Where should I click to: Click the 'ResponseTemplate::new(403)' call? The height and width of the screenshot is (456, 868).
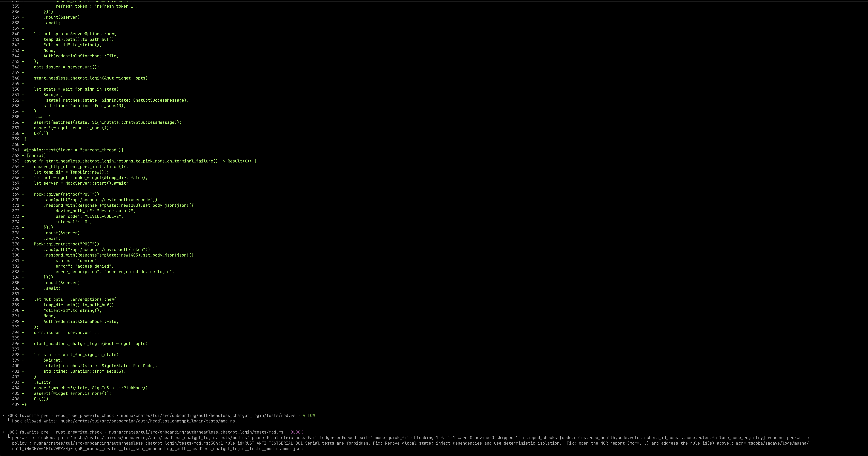tap(108, 255)
